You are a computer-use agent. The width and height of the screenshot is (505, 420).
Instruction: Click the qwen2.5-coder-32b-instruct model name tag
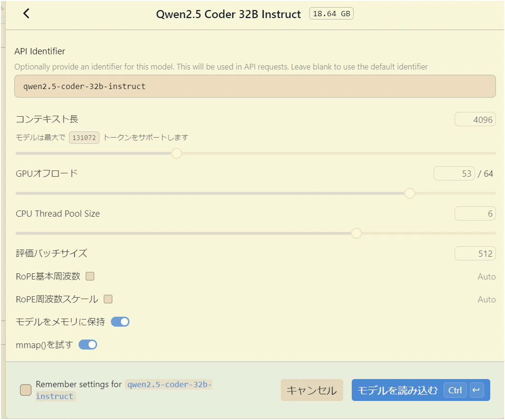pyautogui.click(x=124, y=390)
